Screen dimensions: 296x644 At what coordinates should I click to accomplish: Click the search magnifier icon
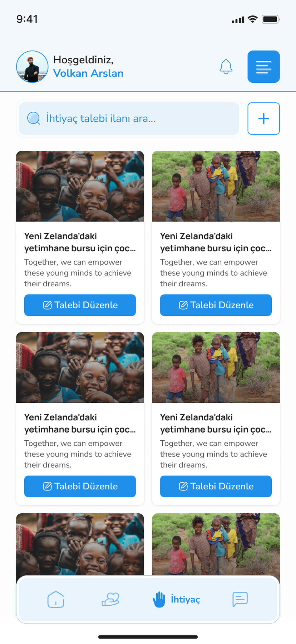pyautogui.click(x=34, y=118)
